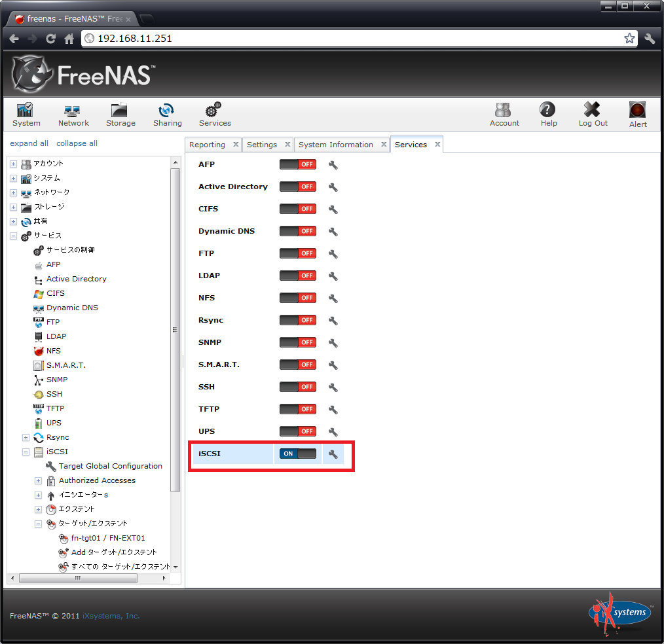Toggle the AFP service switch
664x644 pixels.
(x=298, y=164)
